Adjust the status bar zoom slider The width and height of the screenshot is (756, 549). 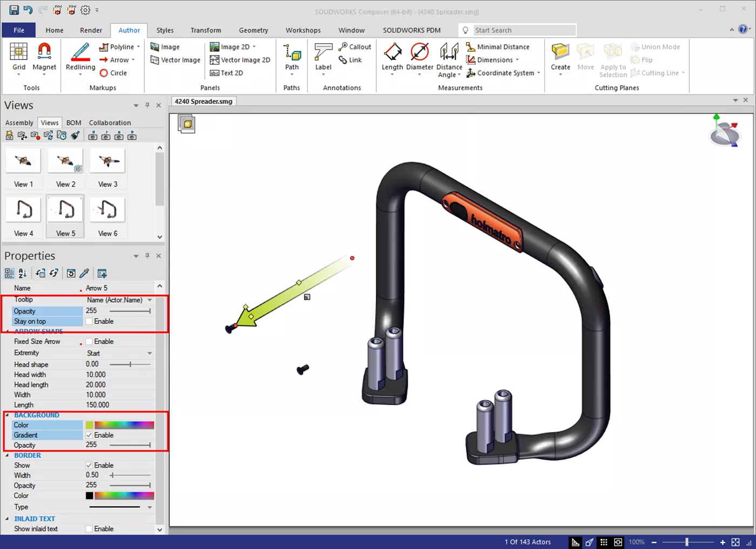[688, 542]
